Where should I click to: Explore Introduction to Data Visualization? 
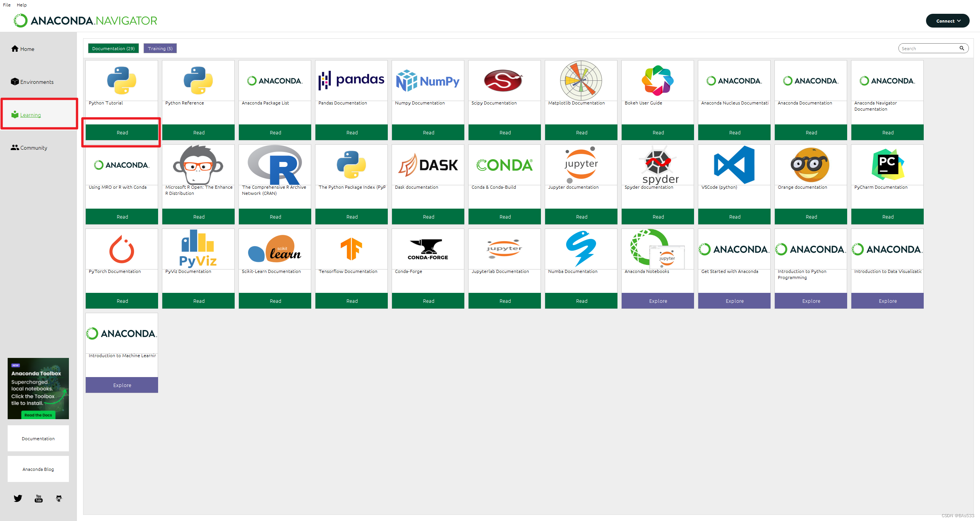887,301
